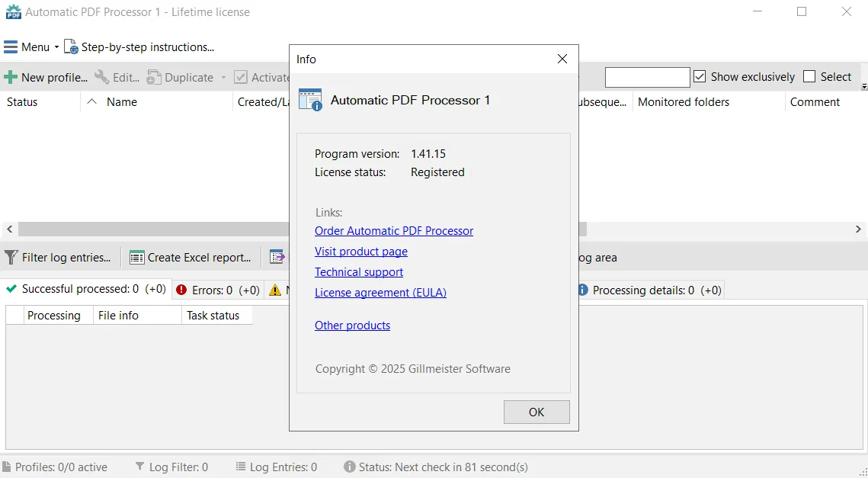Expand the Menu dropdown arrow

56,47
